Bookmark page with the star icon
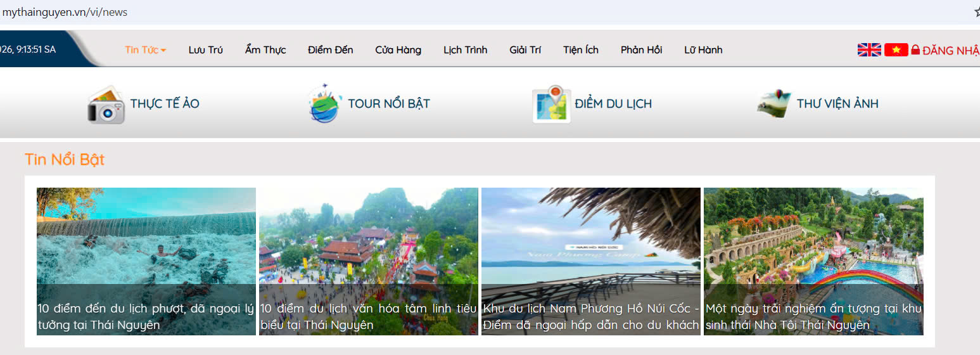This screenshot has height=355, width=980. [976, 12]
